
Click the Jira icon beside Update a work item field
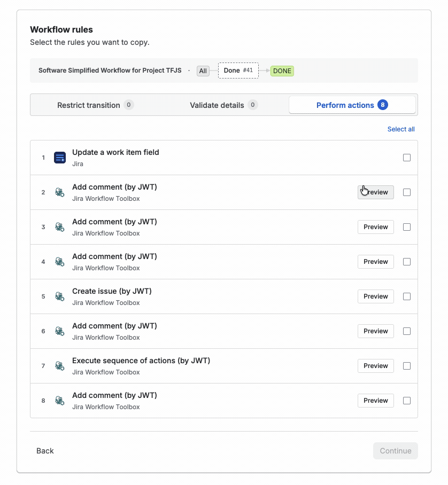click(x=60, y=158)
